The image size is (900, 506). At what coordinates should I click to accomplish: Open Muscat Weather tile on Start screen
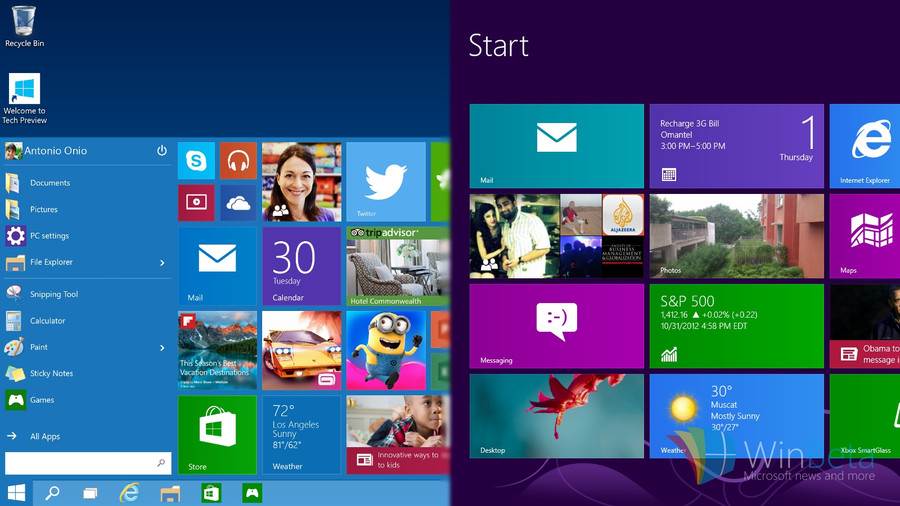[736, 416]
